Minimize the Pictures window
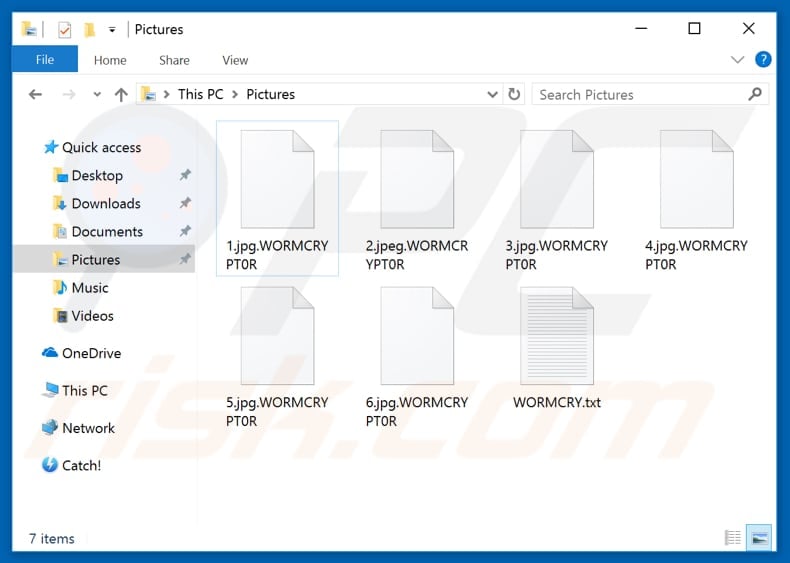The height and width of the screenshot is (563, 790). point(641,29)
